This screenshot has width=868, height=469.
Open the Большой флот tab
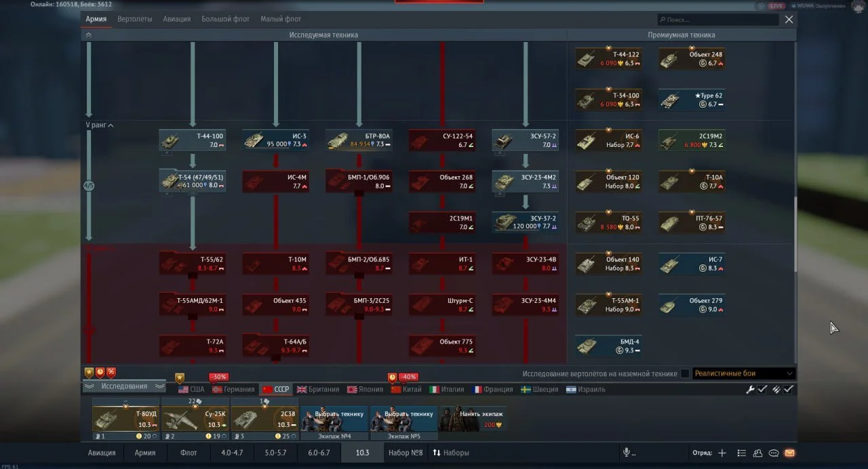coord(225,19)
